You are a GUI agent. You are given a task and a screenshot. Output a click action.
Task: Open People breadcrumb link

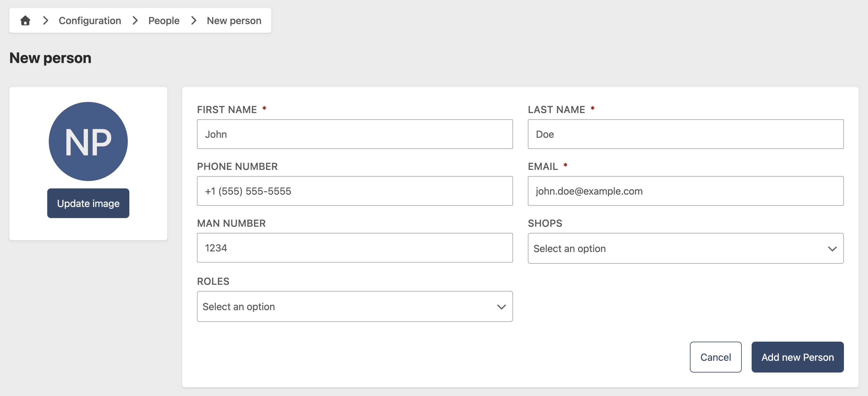164,21
